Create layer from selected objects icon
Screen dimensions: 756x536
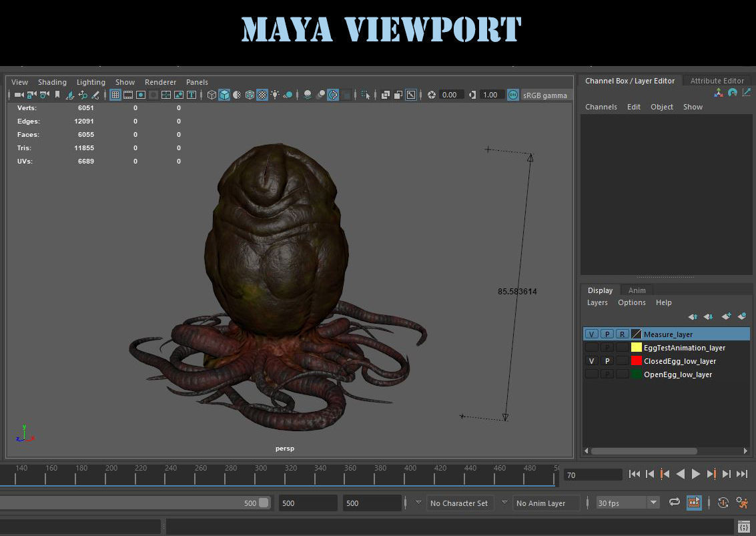[742, 316]
